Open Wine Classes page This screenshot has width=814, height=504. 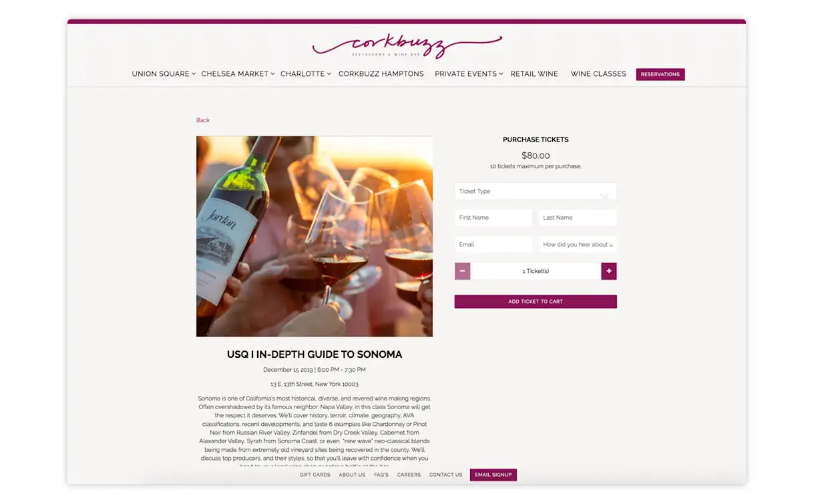[598, 74]
